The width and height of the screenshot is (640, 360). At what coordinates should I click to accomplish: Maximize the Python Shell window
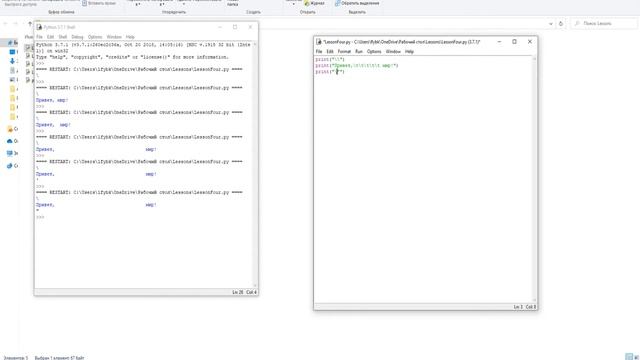[235, 27]
